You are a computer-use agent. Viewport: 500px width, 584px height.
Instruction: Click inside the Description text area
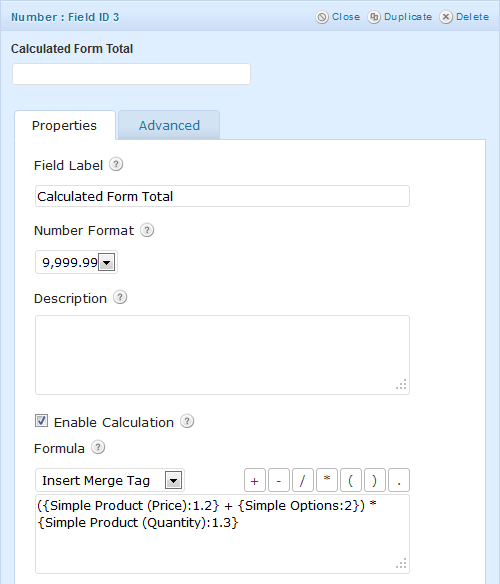coord(222,355)
